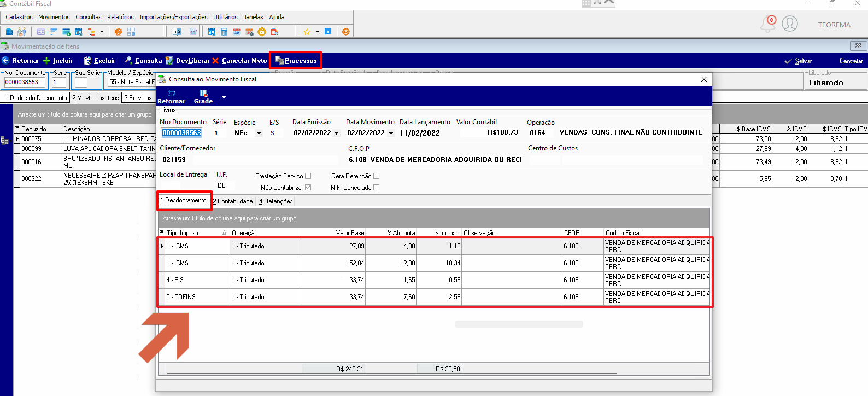Click the orange power/exit icon
The image size is (868, 396).
coord(346,32)
